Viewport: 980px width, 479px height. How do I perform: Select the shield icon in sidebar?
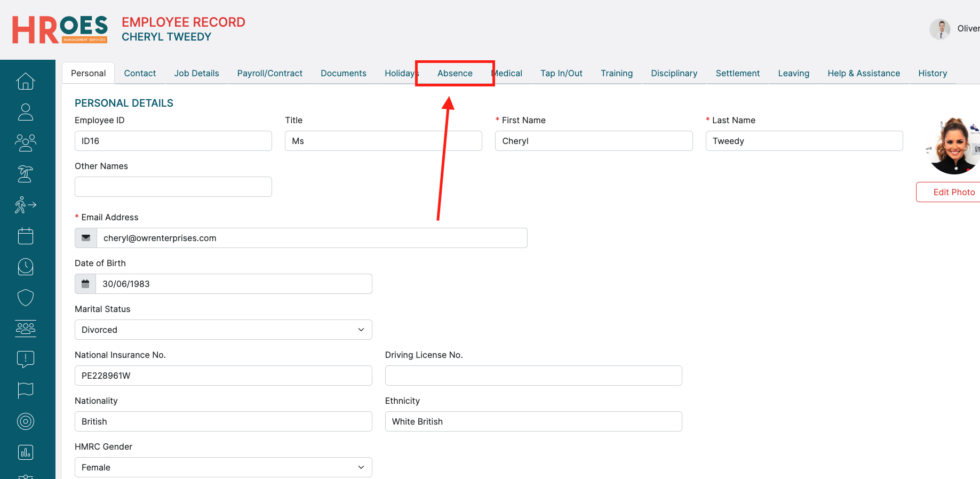pos(26,298)
